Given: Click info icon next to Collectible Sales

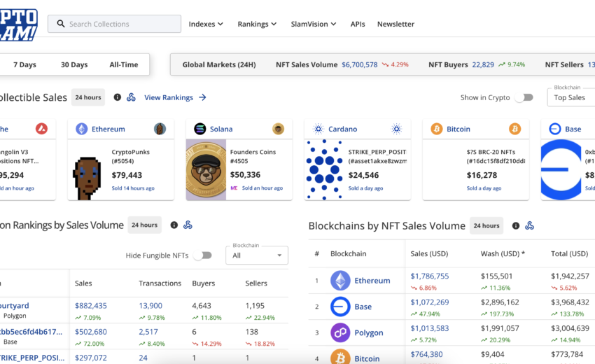Looking at the screenshot, I should (118, 97).
